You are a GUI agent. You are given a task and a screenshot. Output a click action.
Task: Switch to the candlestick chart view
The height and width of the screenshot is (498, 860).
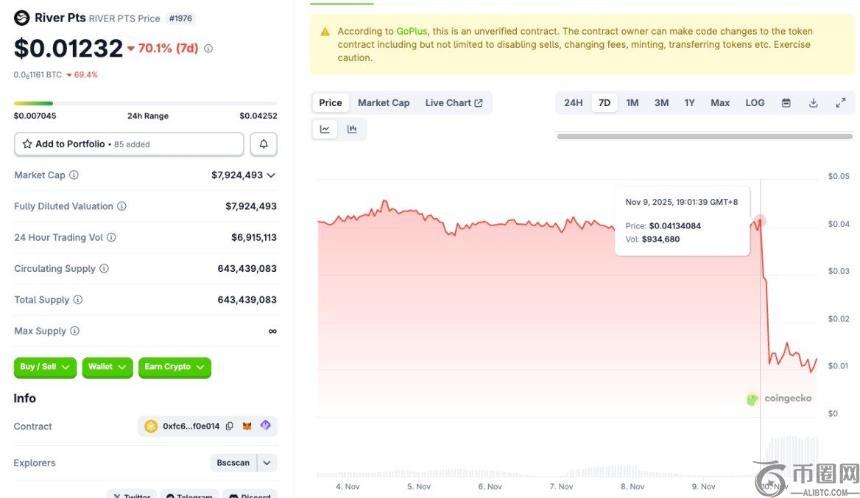352,129
